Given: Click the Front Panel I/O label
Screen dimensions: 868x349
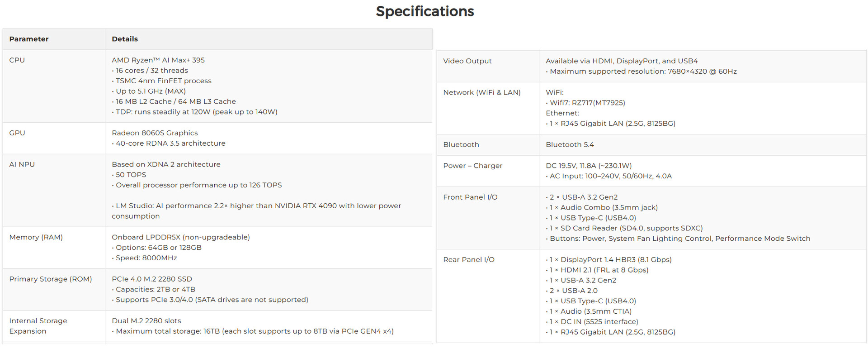Looking at the screenshot, I should (470, 197).
